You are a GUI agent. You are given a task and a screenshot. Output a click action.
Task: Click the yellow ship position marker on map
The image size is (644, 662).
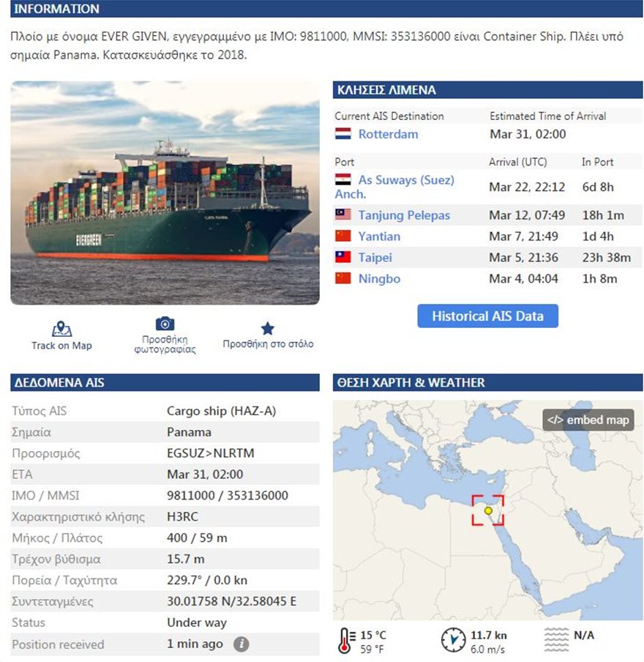pyautogui.click(x=488, y=510)
